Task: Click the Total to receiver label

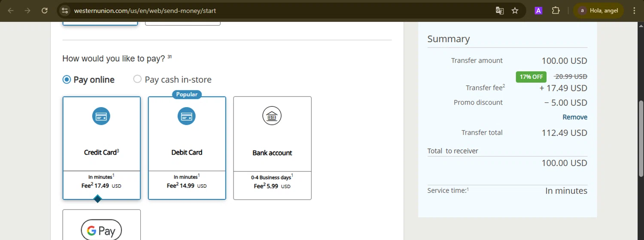Action: tap(453, 151)
